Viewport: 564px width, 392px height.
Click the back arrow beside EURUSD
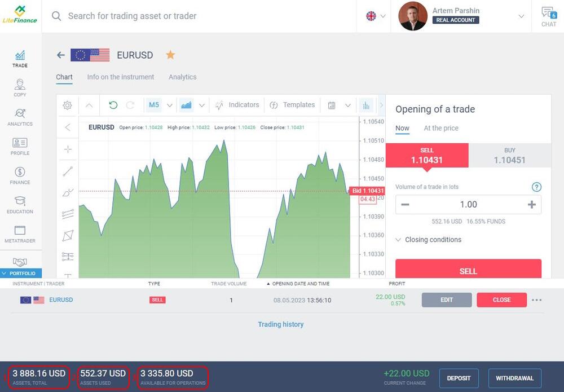(x=61, y=55)
